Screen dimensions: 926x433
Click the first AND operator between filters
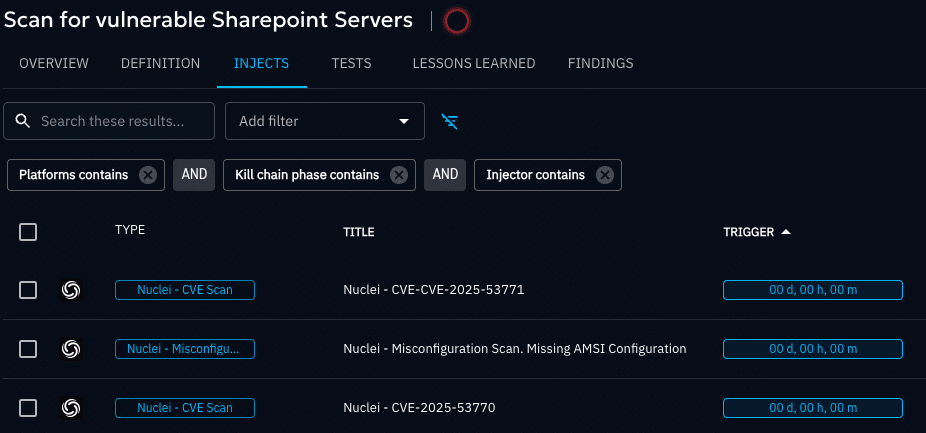194,175
